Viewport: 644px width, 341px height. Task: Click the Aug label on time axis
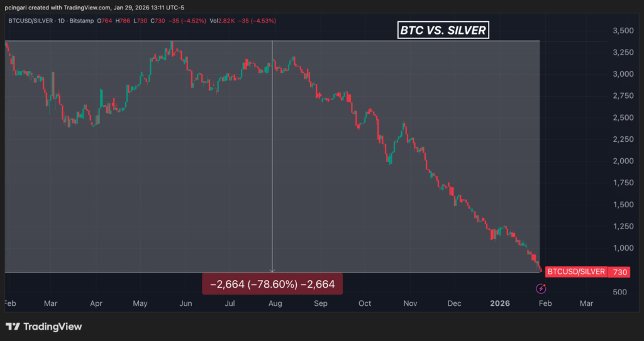click(x=274, y=303)
